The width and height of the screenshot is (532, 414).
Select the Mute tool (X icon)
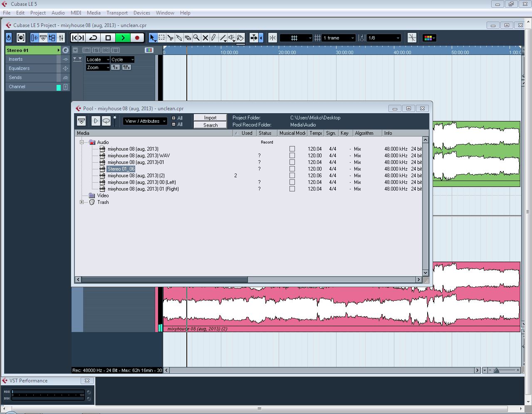point(205,38)
